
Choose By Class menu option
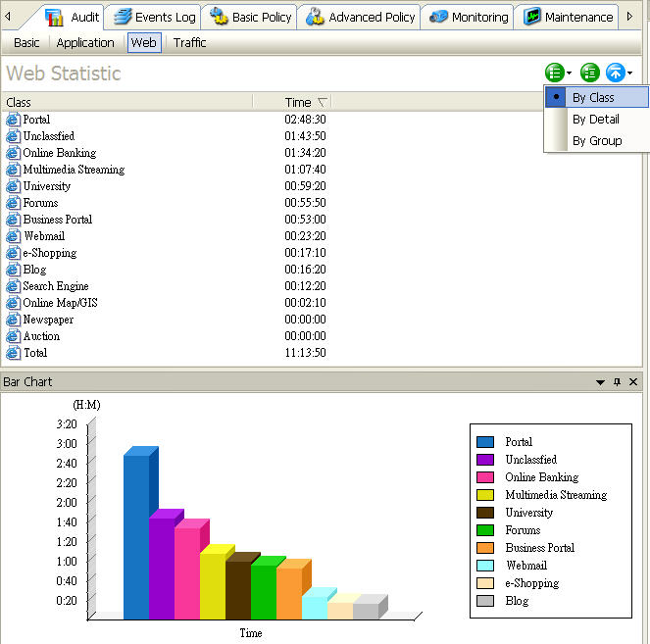596,97
